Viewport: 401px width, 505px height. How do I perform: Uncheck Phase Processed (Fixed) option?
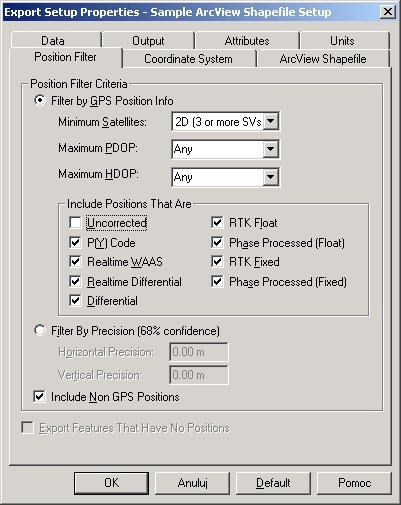(217, 282)
